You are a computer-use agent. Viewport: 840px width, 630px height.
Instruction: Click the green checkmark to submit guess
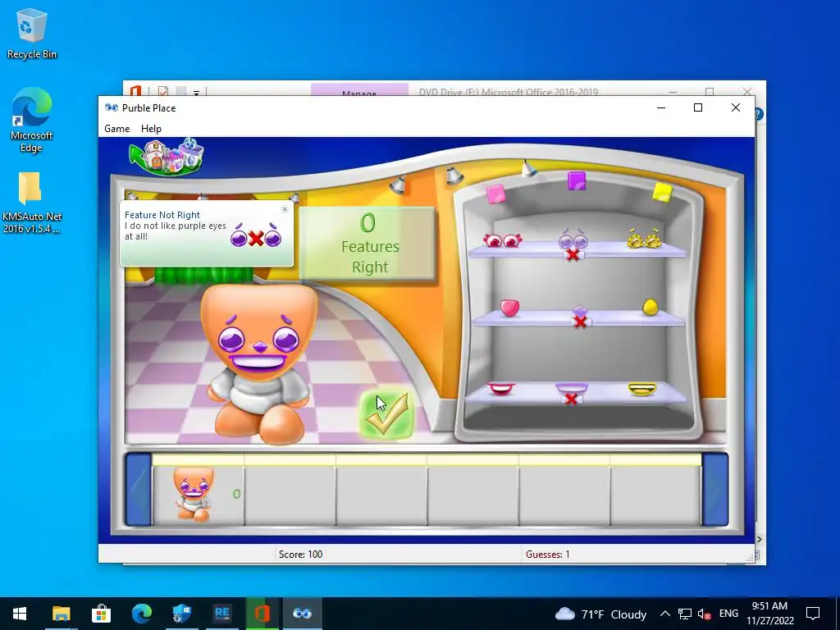[387, 414]
